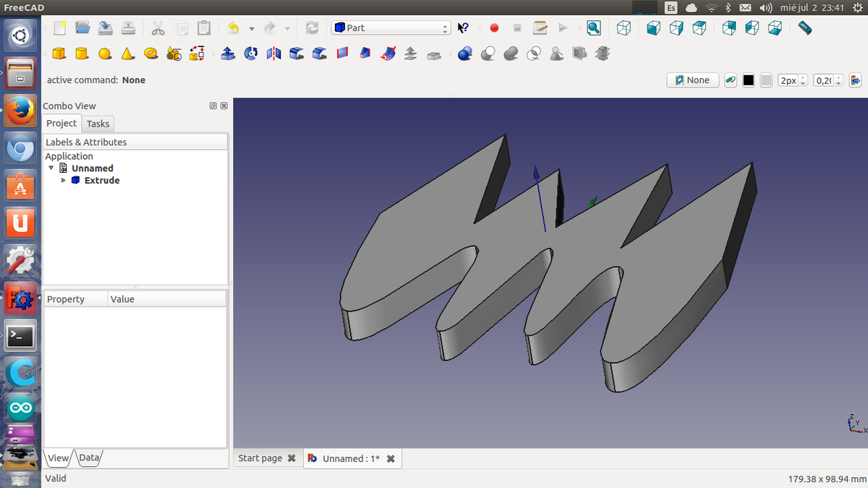Image resolution: width=868 pixels, height=488 pixels.
Task: Open the Part workbench dropdown
Action: (x=391, y=28)
